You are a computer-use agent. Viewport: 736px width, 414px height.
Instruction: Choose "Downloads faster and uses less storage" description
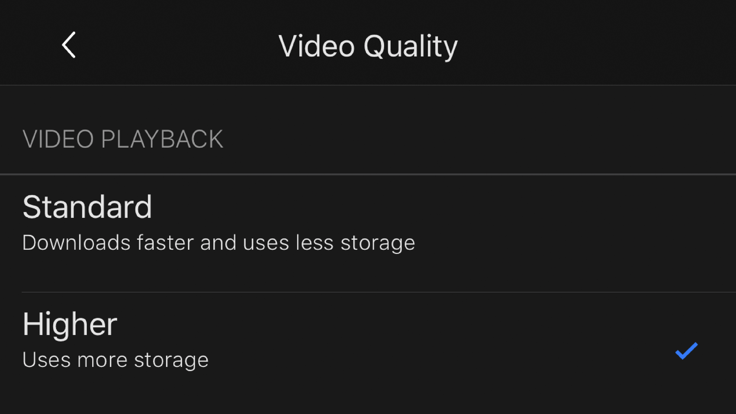219,243
